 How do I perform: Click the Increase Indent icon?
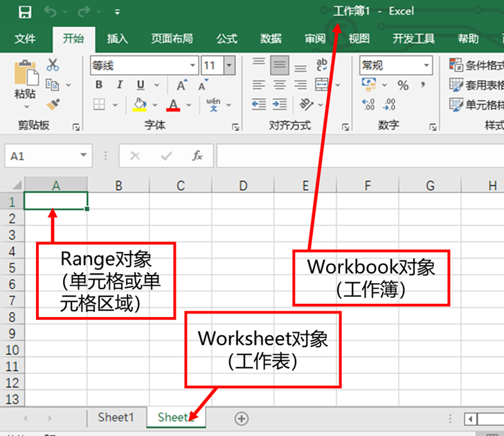click(x=280, y=105)
